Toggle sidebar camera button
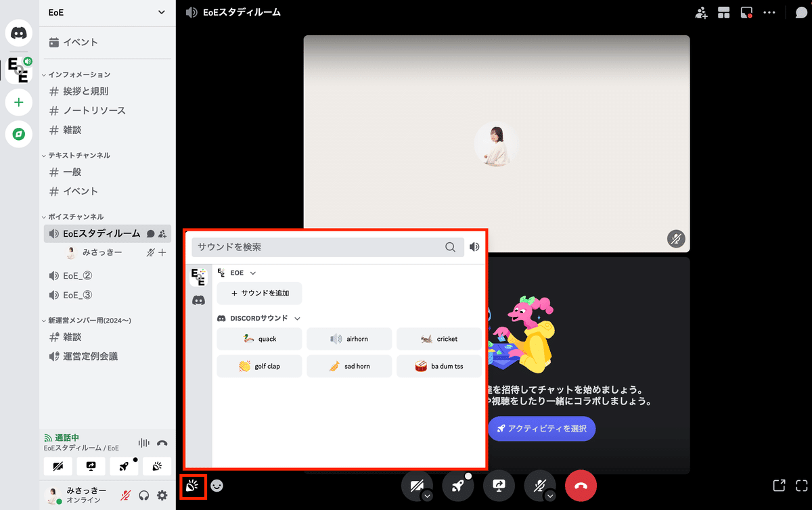The height and width of the screenshot is (510, 812). [58, 466]
